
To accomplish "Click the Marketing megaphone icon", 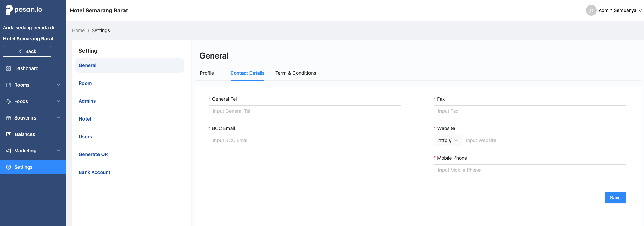I will [x=9, y=151].
